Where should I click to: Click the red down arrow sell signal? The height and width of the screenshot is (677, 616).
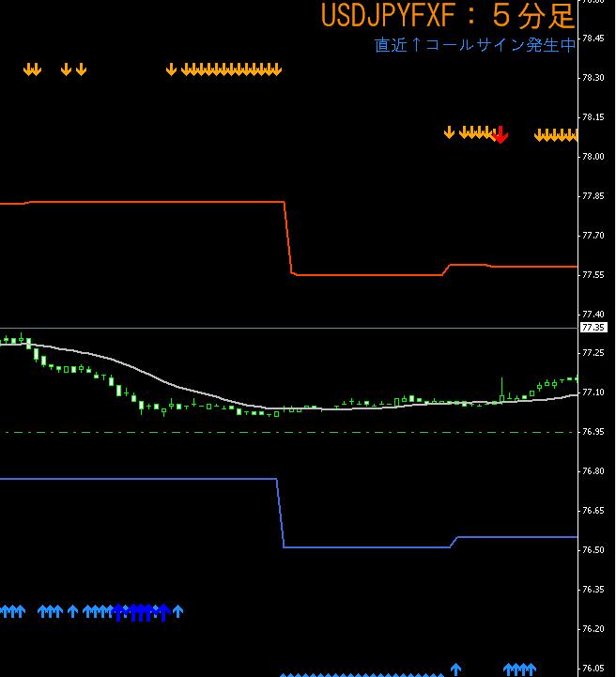coord(500,134)
